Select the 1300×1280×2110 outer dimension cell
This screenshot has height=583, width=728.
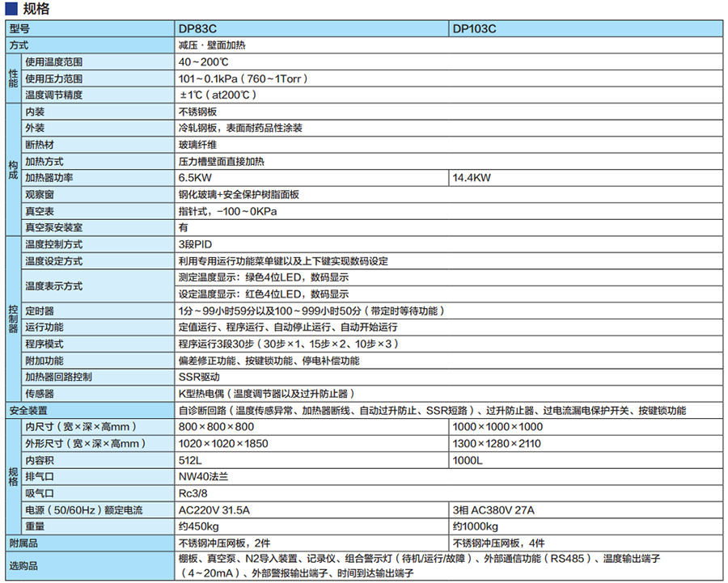pyautogui.click(x=585, y=444)
